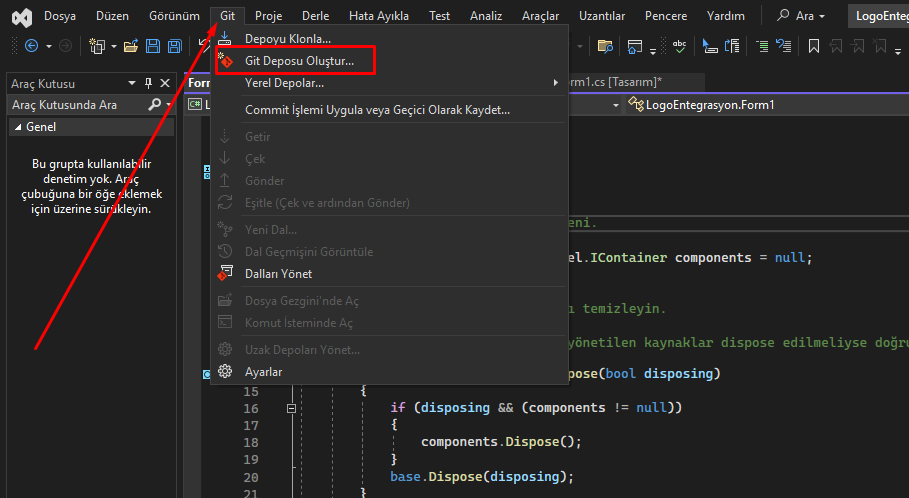
Task: Open the Görünüm menu
Action: point(174,16)
